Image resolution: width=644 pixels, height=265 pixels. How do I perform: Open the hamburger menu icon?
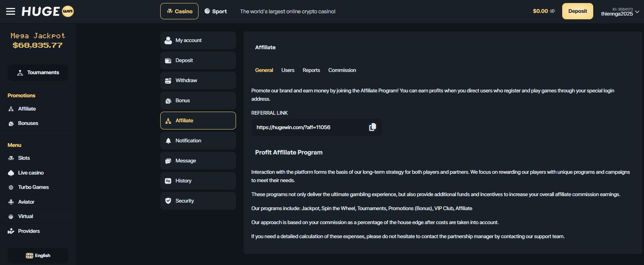(x=11, y=11)
